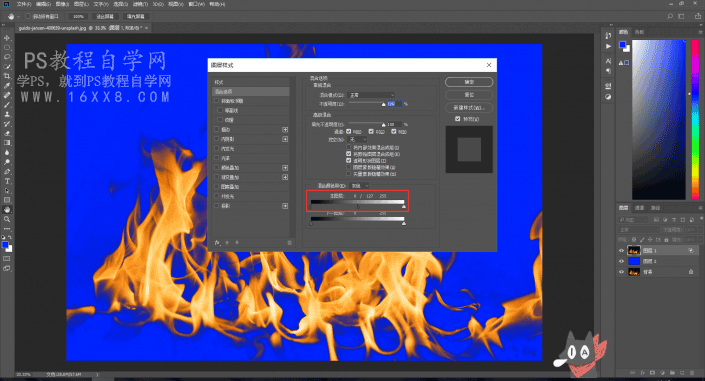
Task: Switch to the Channels tab in layers panel
Action: click(639, 207)
